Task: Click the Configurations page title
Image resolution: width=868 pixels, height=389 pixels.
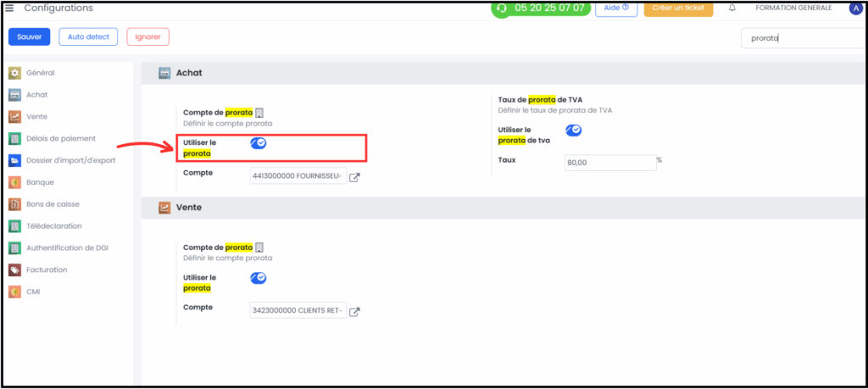Action: click(58, 8)
